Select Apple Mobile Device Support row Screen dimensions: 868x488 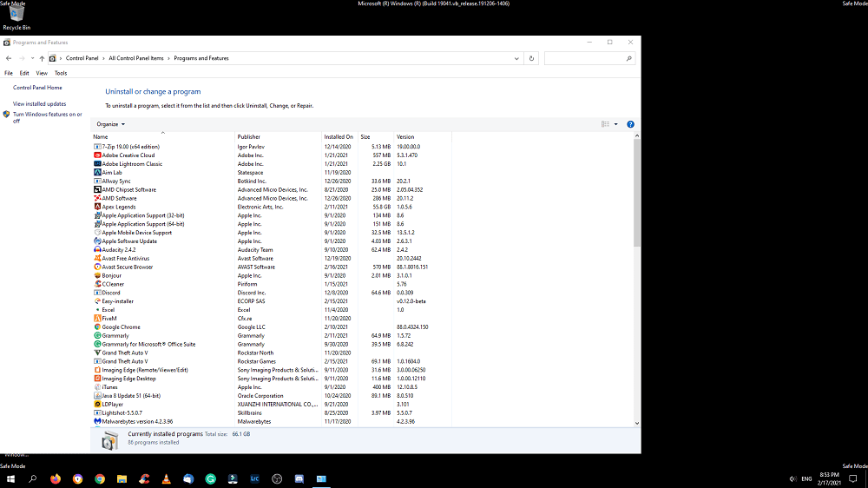[x=271, y=233]
